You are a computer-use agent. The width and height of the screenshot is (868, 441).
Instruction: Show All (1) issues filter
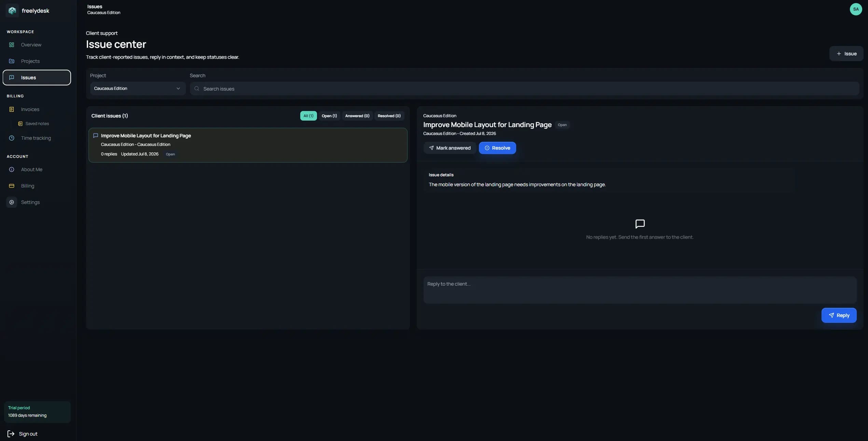[308, 116]
